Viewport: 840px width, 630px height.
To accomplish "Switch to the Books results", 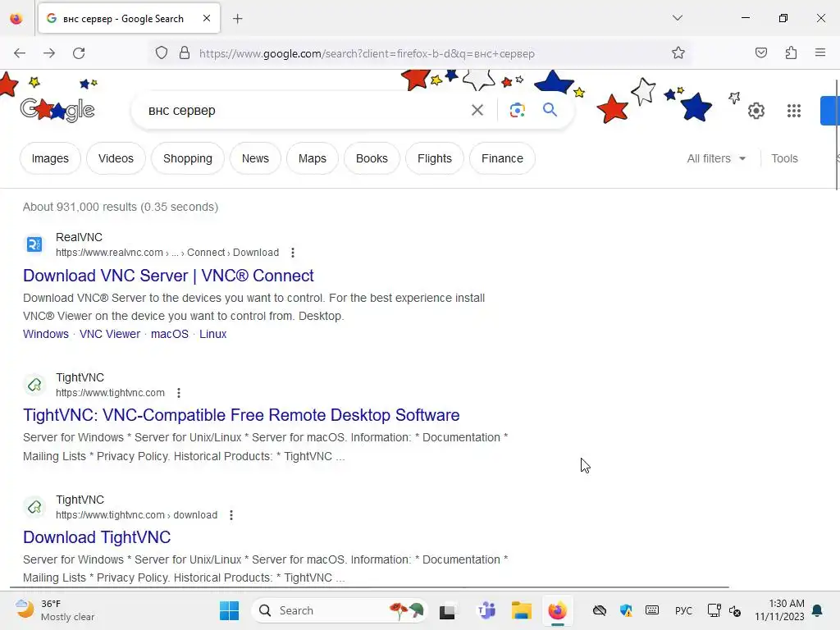I will pyautogui.click(x=372, y=158).
